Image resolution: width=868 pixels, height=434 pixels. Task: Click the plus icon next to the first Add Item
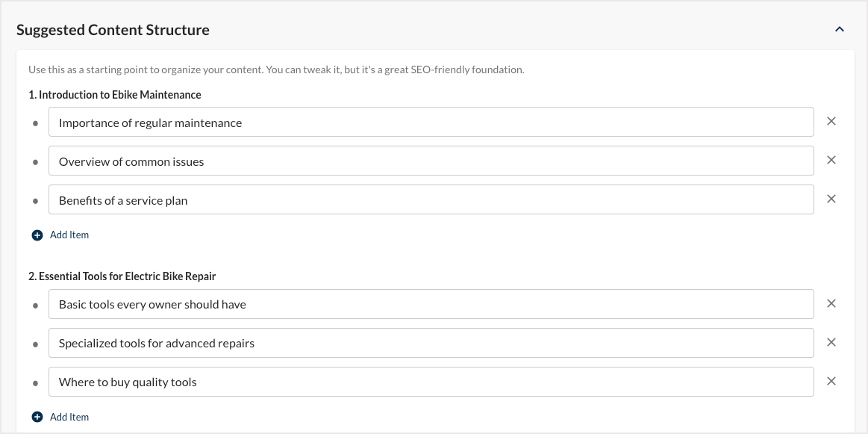(x=37, y=235)
